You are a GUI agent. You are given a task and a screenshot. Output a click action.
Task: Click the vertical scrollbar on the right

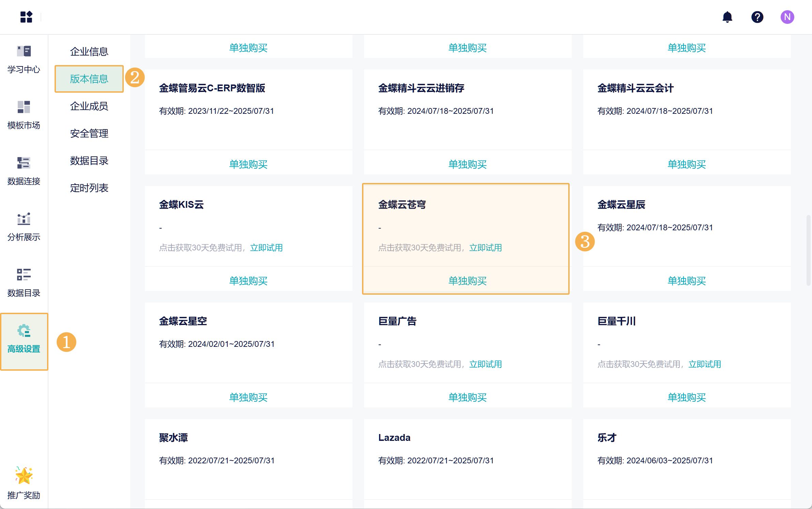808,250
